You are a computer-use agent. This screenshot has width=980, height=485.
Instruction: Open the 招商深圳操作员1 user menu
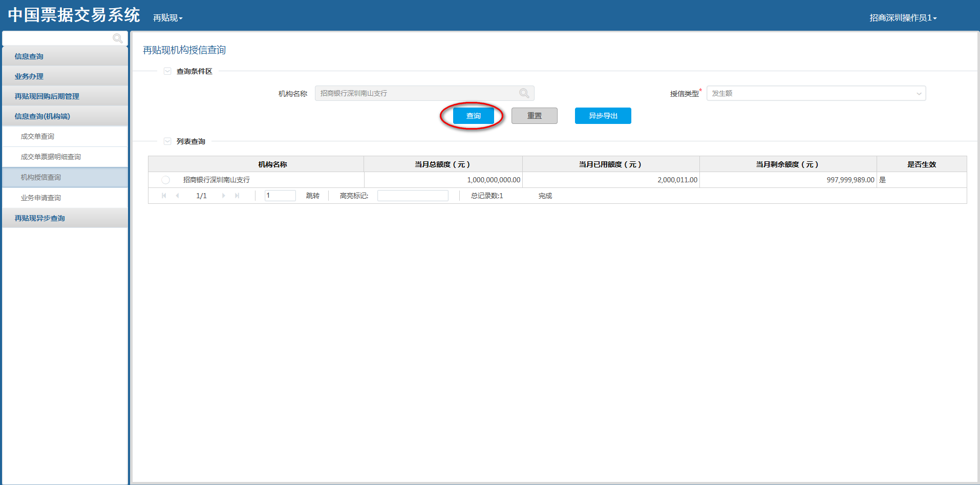903,18
